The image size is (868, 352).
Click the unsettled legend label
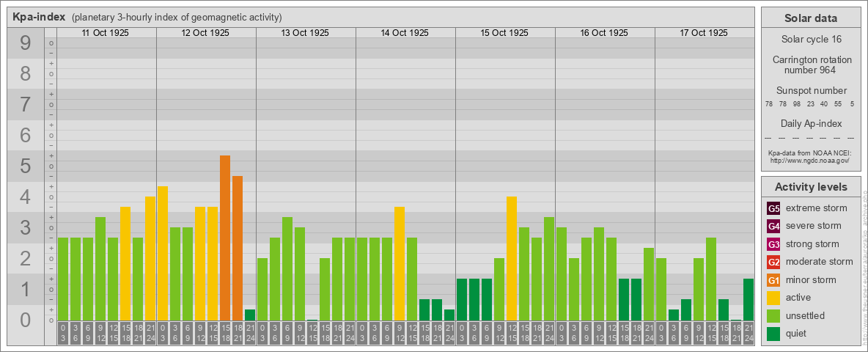click(x=805, y=315)
